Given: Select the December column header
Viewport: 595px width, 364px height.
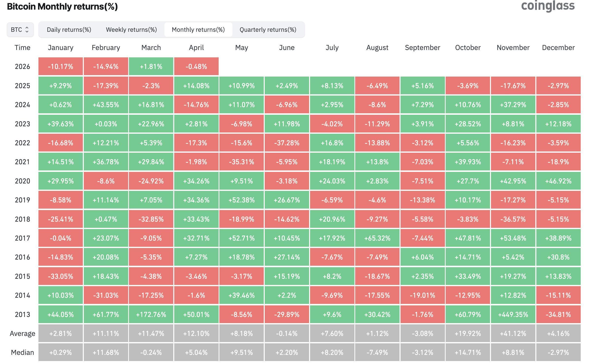Looking at the screenshot, I should pyautogui.click(x=558, y=47).
